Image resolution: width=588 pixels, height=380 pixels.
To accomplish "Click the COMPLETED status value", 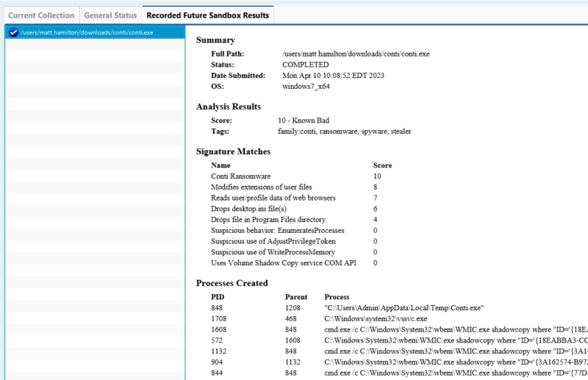I will tap(306, 65).
